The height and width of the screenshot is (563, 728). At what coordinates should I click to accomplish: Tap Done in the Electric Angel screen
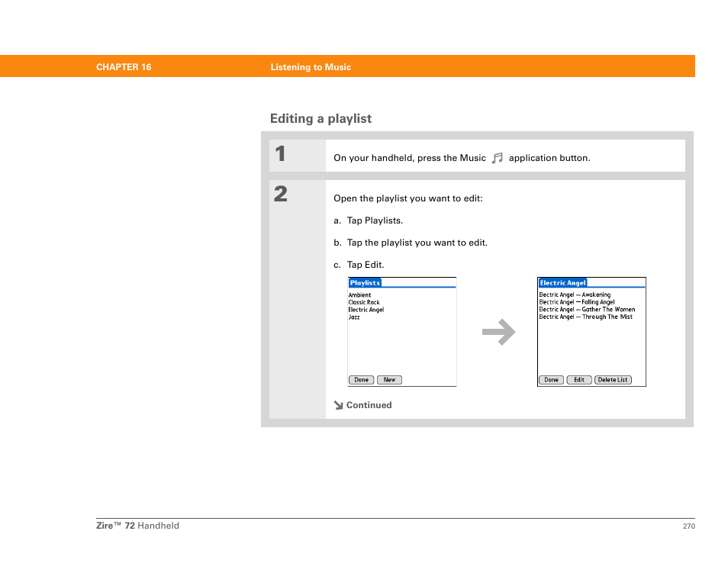tap(551, 380)
